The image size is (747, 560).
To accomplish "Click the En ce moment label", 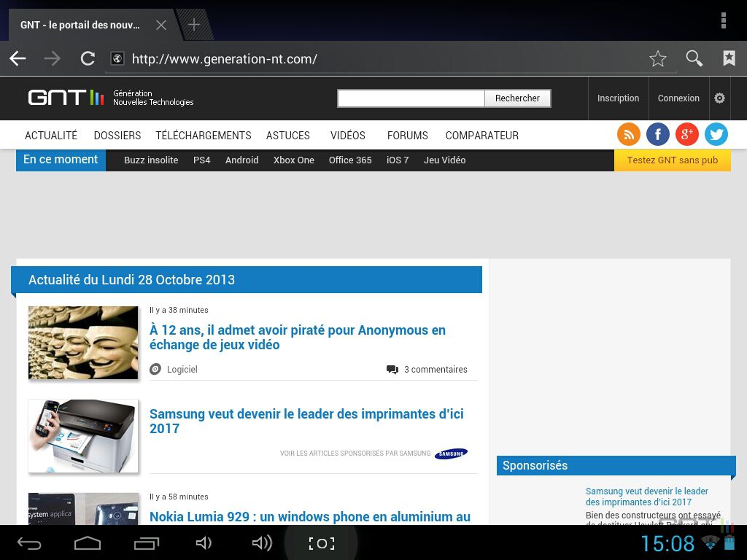I will 61,160.
